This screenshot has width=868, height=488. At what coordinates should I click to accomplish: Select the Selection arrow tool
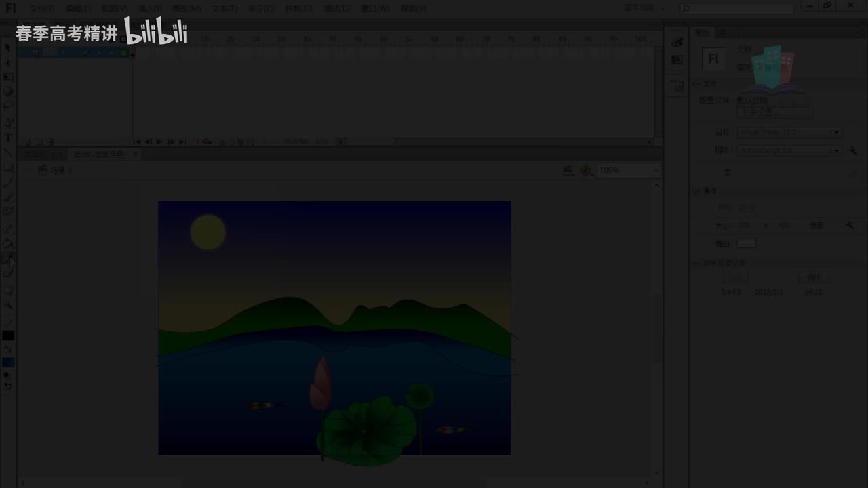point(8,48)
